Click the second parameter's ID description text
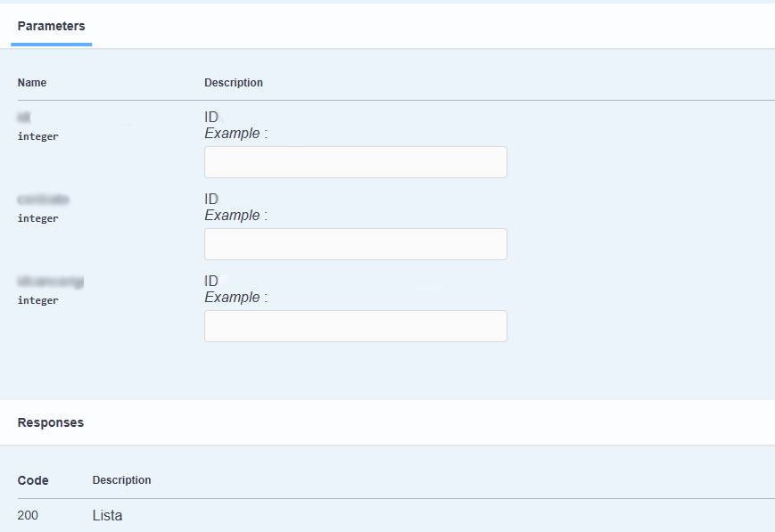775x532 pixels. pyautogui.click(x=211, y=199)
